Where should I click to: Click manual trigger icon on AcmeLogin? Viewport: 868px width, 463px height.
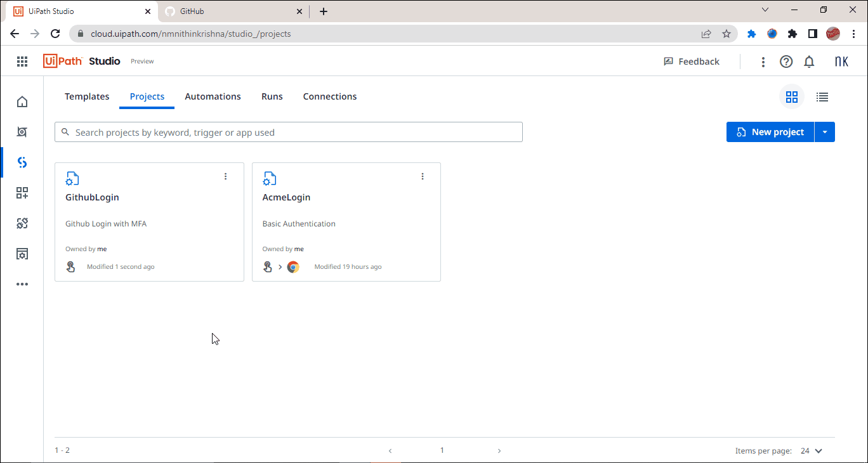[x=268, y=266]
